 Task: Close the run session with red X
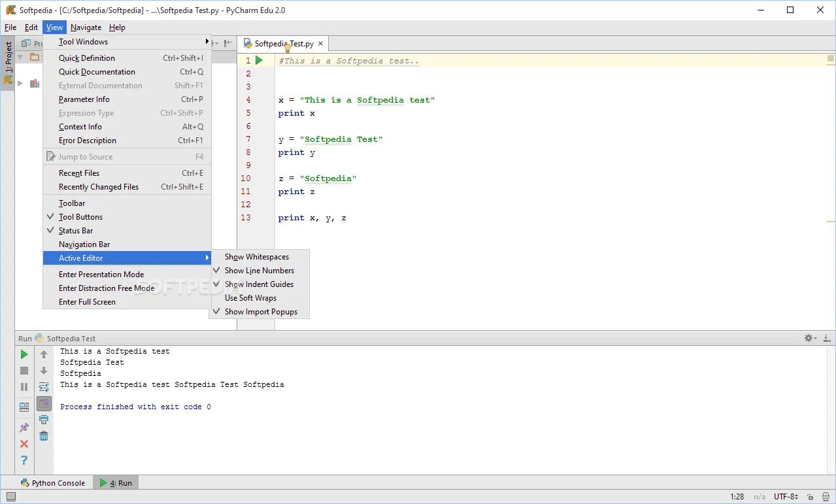click(24, 444)
